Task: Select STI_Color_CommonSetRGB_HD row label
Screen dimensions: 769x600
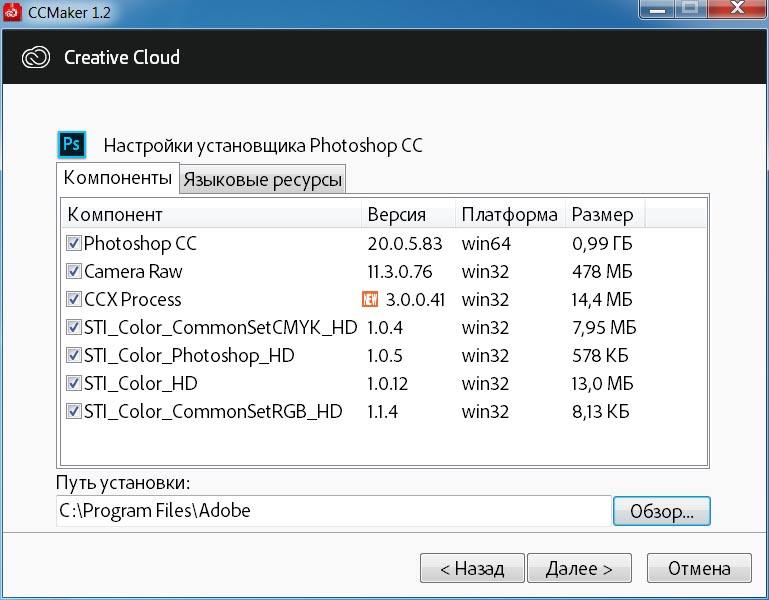Action: point(213,412)
